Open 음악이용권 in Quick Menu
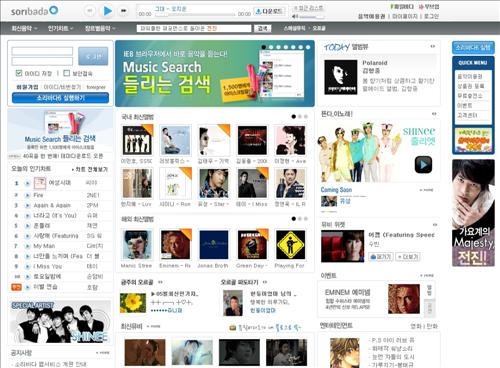Screen dimensions: 500x368 tap(470, 76)
